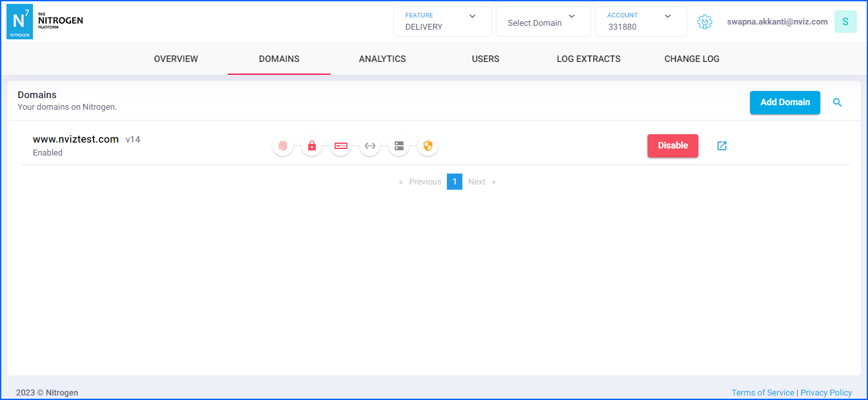Open the Change Log tab
The image size is (868, 400).
tap(691, 59)
